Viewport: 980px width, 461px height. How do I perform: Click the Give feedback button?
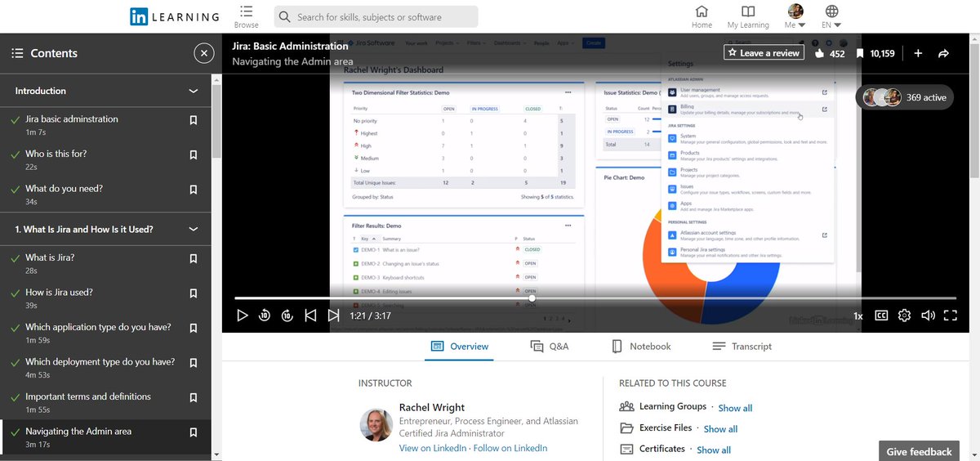tap(919, 451)
